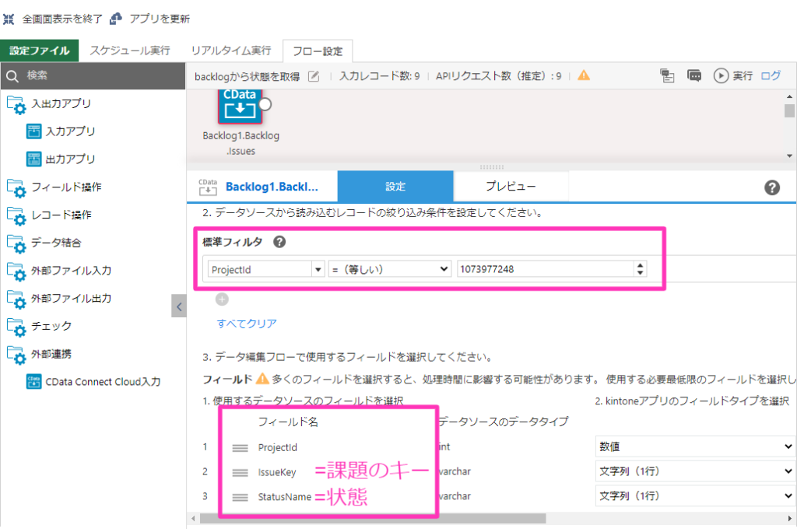Click the filter value field 1073977248
797x532 pixels.
(x=546, y=269)
